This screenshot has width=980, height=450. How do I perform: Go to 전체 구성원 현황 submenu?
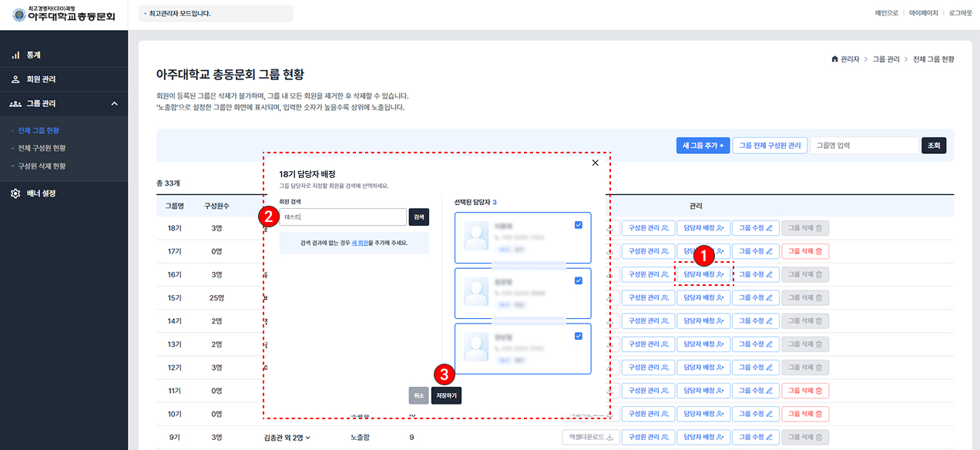42,148
